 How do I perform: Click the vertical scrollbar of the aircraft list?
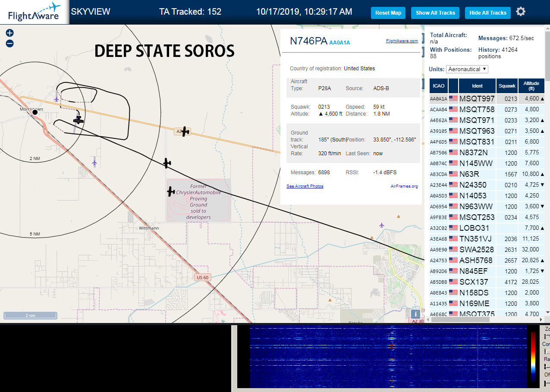coord(548,56)
